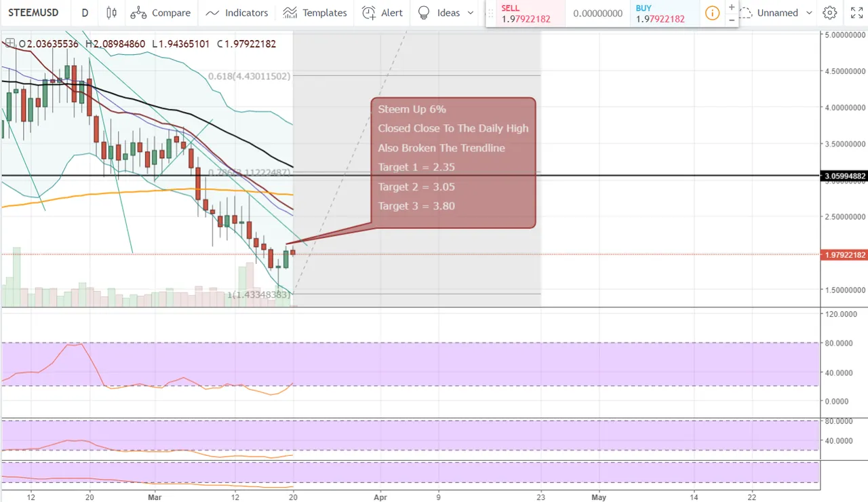Click the order quantity field 0.00000000
The image size is (868, 502).
pyautogui.click(x=597, y=14)
